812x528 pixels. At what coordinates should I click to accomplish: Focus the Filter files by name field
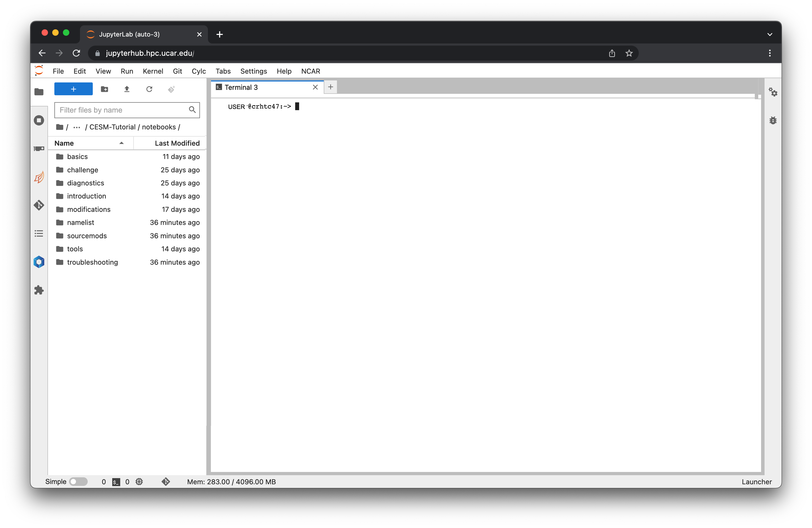pos(127,110)
